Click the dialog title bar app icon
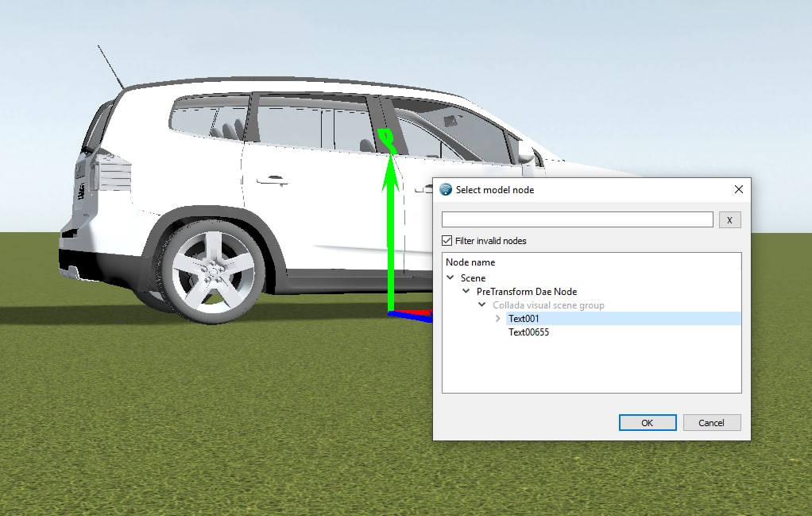Image resolution: width=812 pixels, height=516 pixels. click(446, 189)
